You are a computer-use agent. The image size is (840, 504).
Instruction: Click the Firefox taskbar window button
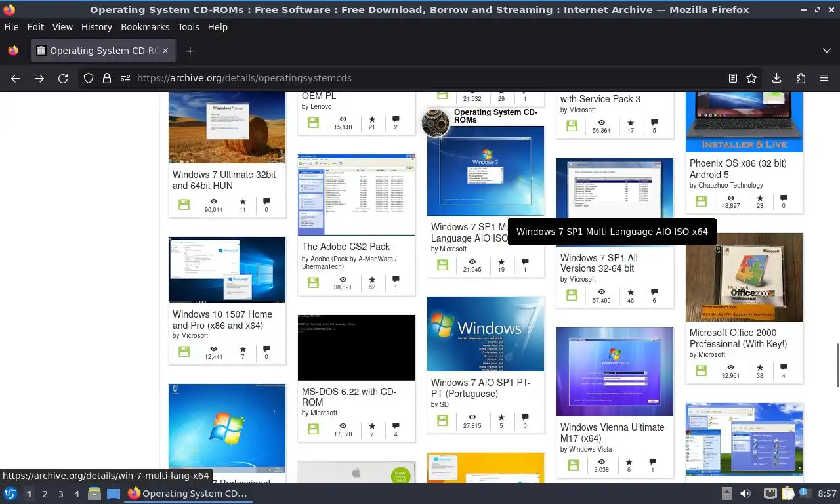coord(188,493)
